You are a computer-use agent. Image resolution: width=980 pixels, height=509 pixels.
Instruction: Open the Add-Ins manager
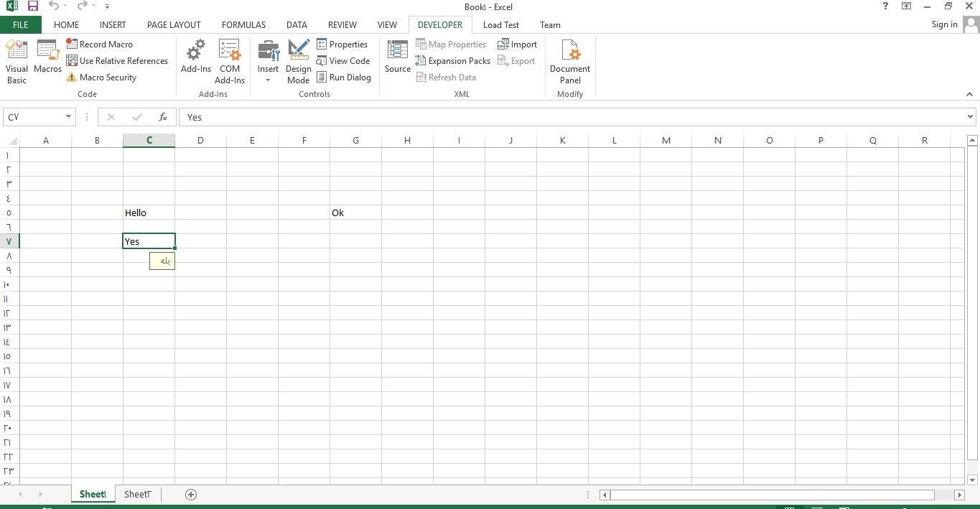coord(196,57)
